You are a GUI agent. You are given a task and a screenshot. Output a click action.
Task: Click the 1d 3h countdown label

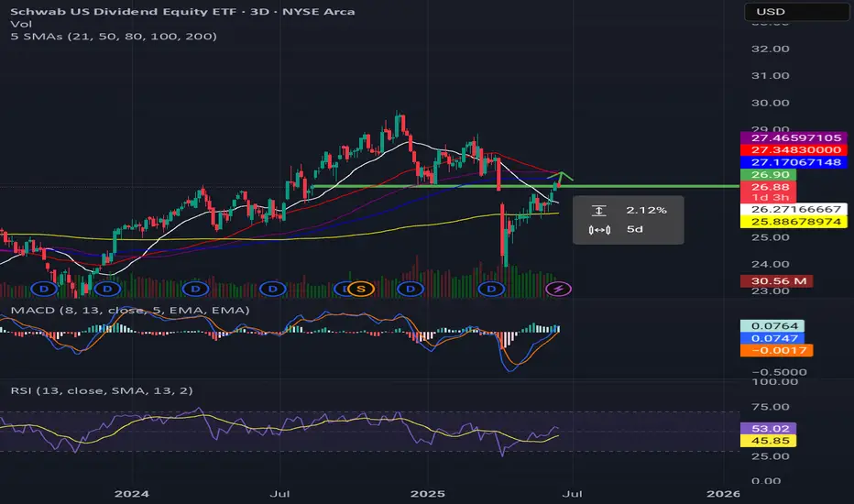tap(769, 198)
